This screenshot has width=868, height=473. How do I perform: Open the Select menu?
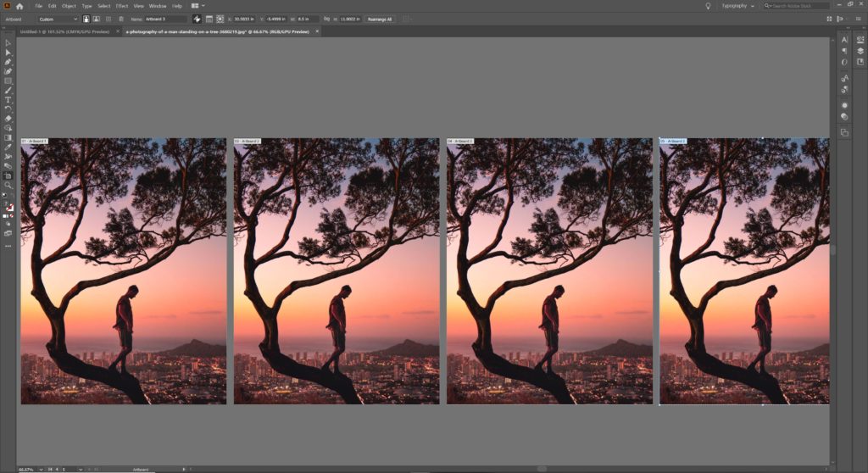(x=104, y=6)
